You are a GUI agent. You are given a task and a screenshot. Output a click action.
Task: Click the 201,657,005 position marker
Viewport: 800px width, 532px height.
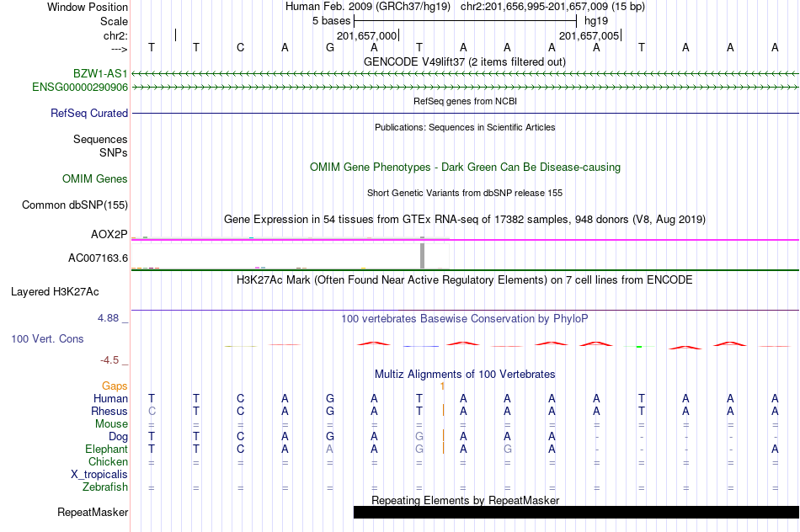pos(589,35)
